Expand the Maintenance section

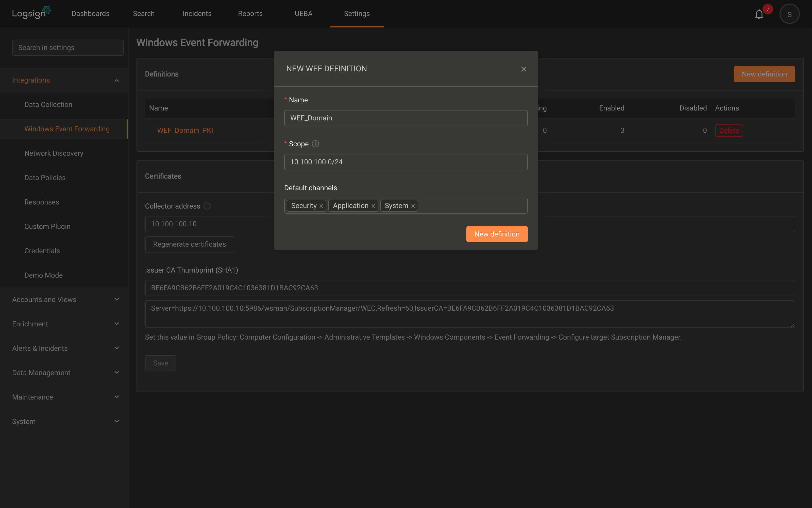[64, 397]
